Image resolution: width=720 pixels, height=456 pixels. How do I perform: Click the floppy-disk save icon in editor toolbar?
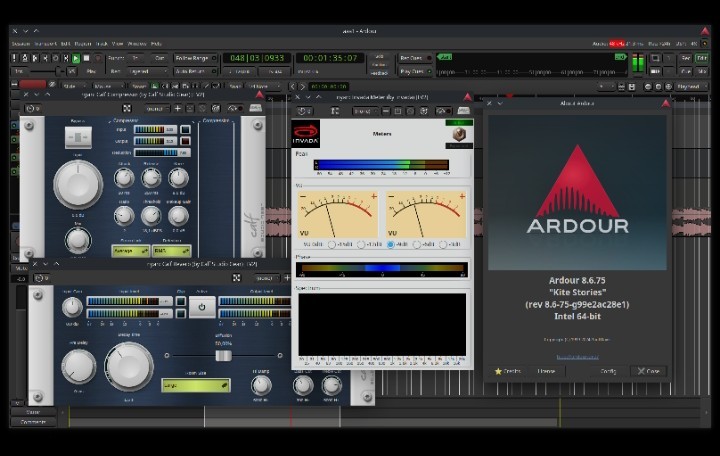tap(632, 86)
